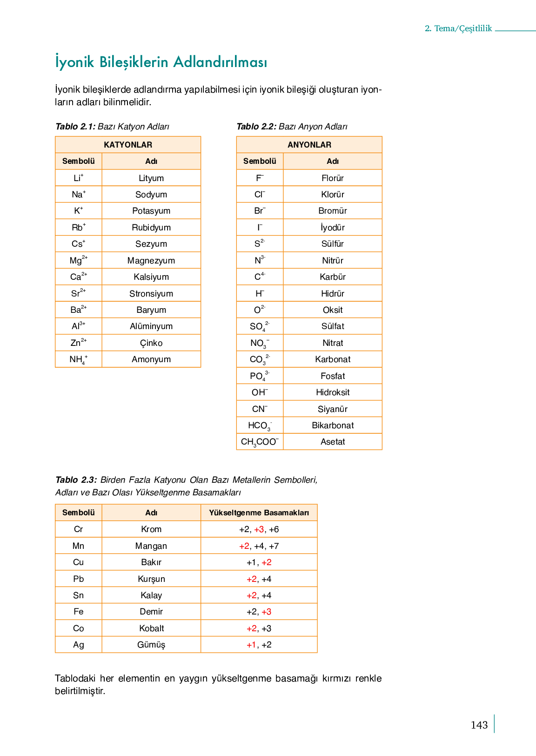Screen dimensions: 536x756
Task: Click the "Asetat" cell in anions table
Action: 333,442
